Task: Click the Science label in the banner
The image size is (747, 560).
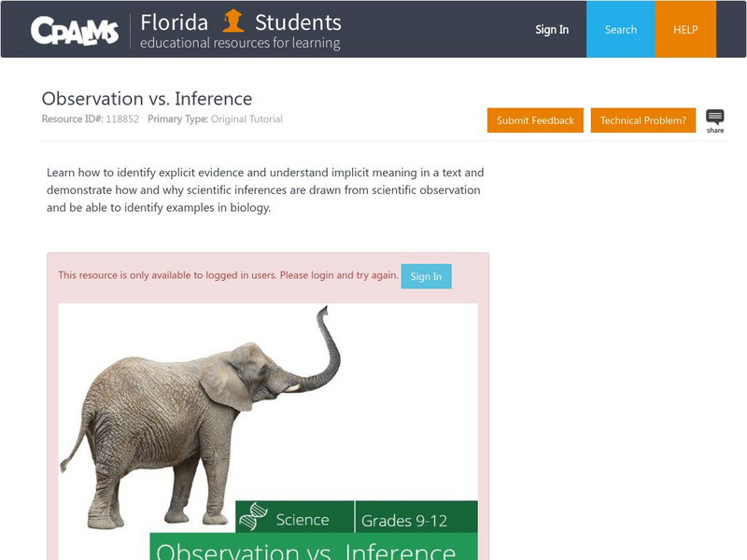Action: (303, 520)
